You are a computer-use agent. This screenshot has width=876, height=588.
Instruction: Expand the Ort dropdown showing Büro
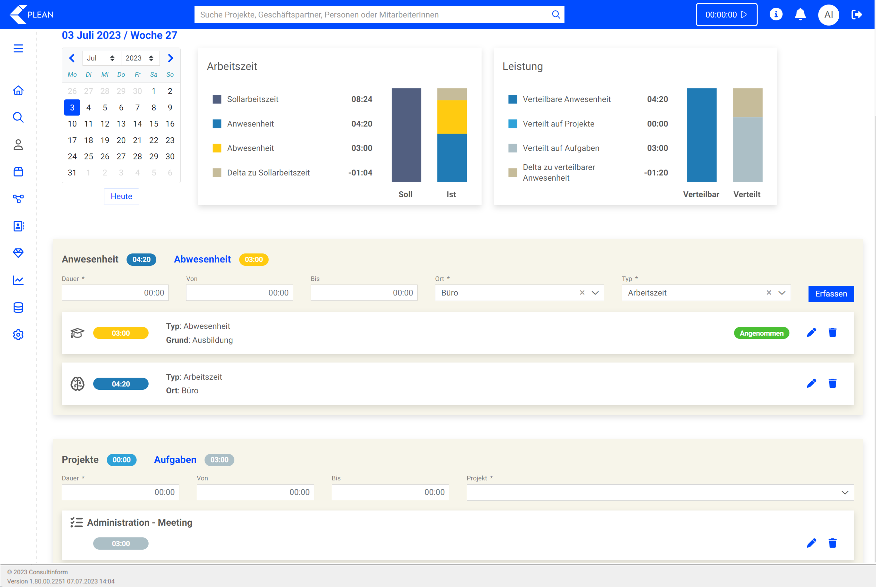595,293
